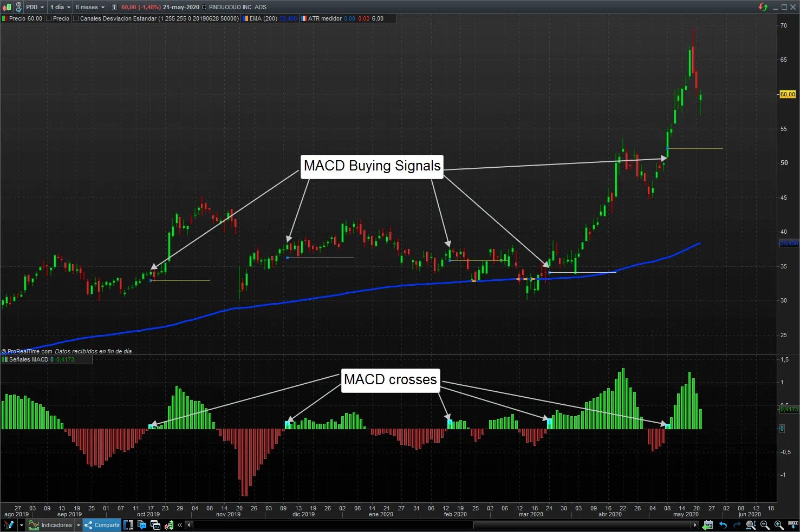Screen dimensions: 800x532
Task: Open the '1 día' timeframe dropdown
Action: tap(60, 7)
